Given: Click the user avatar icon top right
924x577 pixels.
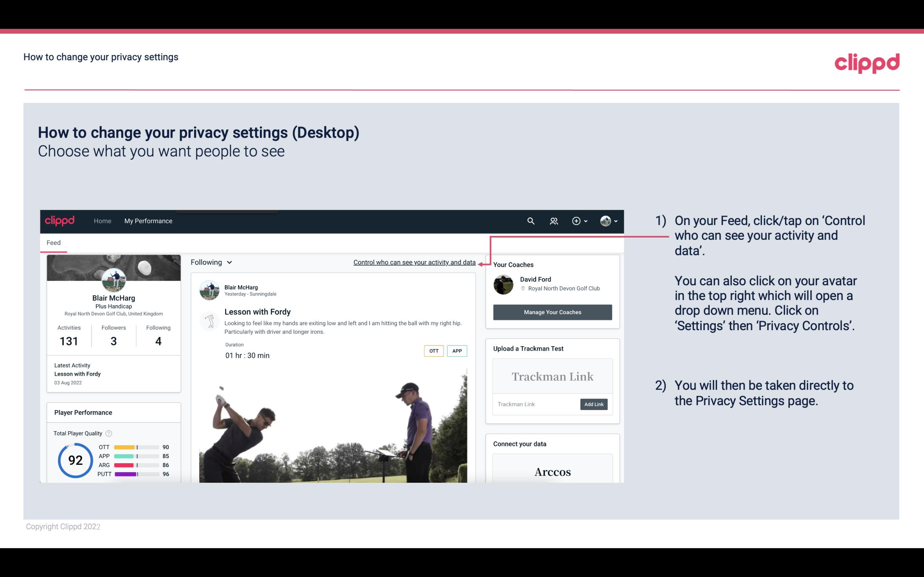Looking at the screenshot, I should [604, 221].
